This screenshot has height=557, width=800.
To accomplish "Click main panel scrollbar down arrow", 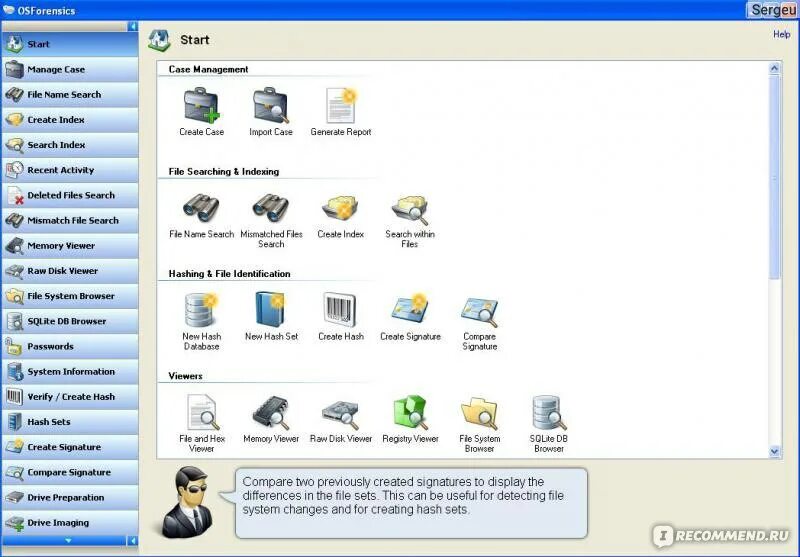I will 774,451.
